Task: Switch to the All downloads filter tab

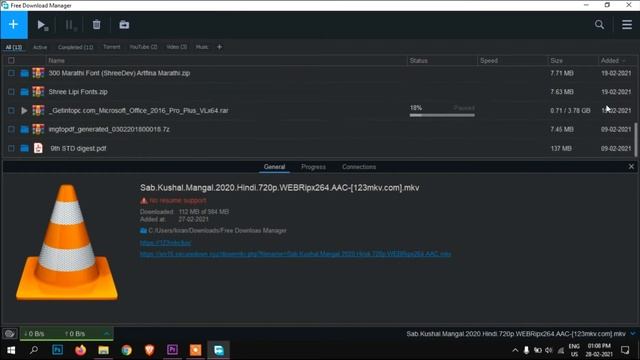Action: (x=13, y=47)
